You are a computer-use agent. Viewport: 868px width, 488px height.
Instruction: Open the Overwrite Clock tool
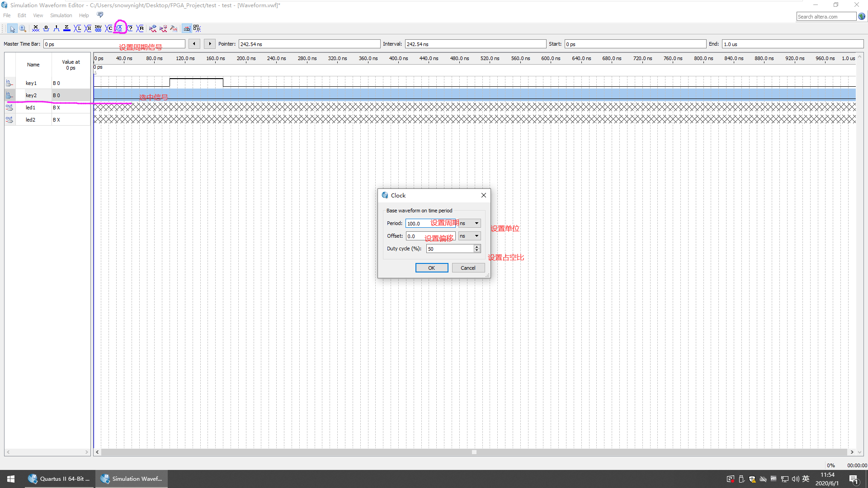[x=119, y=28]
